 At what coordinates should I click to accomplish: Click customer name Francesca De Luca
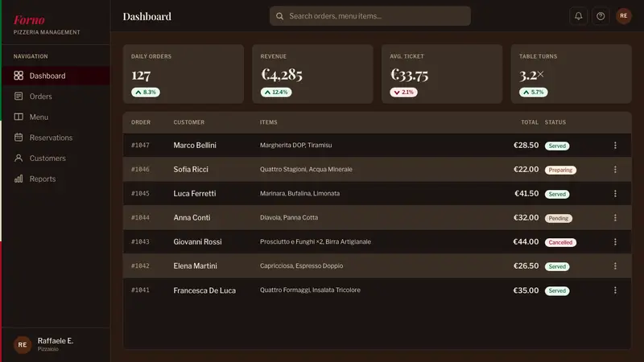click(x=204, y=290)
